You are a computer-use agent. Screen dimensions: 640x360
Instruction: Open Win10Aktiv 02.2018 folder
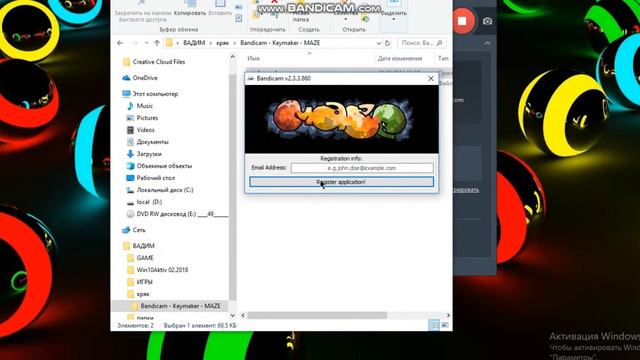click(x=162, y=270)
